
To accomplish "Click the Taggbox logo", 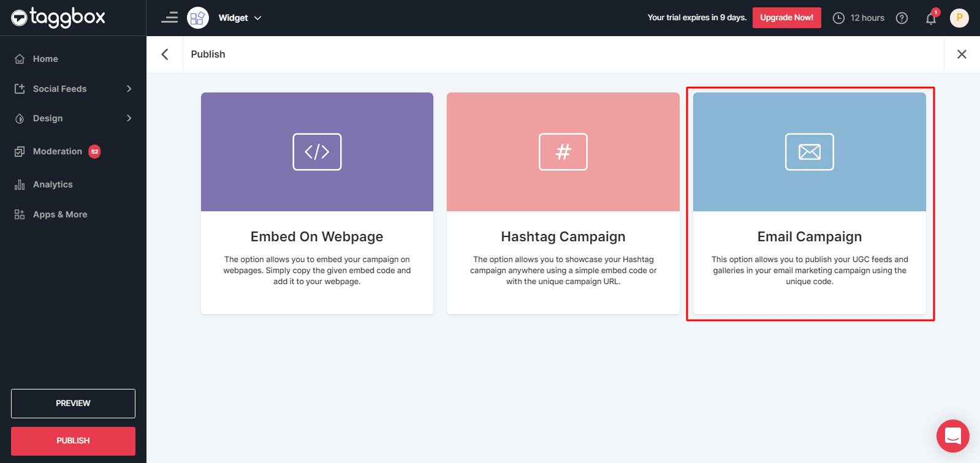I will pyautogui.click(x=58, y=18).
